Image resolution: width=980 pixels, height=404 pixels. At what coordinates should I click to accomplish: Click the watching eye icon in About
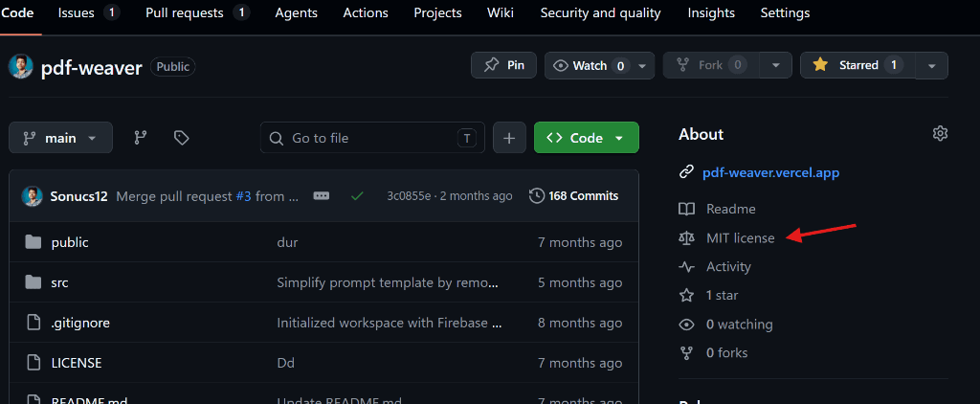pyautogui.click(x=687, y=325)
